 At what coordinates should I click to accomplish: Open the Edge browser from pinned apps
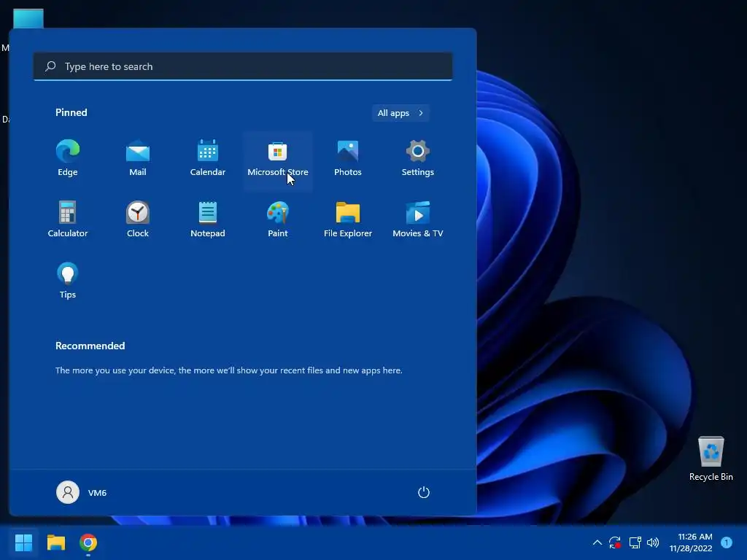[68, 158]
